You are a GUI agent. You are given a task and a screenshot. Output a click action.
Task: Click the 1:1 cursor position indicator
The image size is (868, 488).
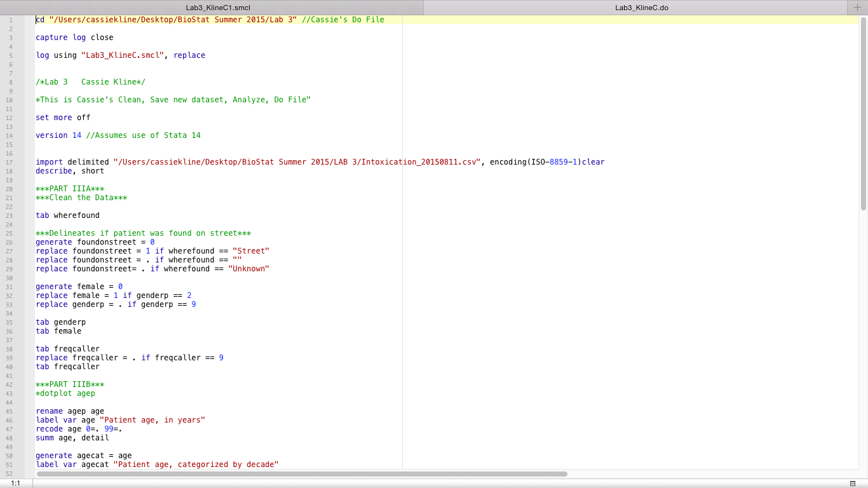click(x=15, y=484)
